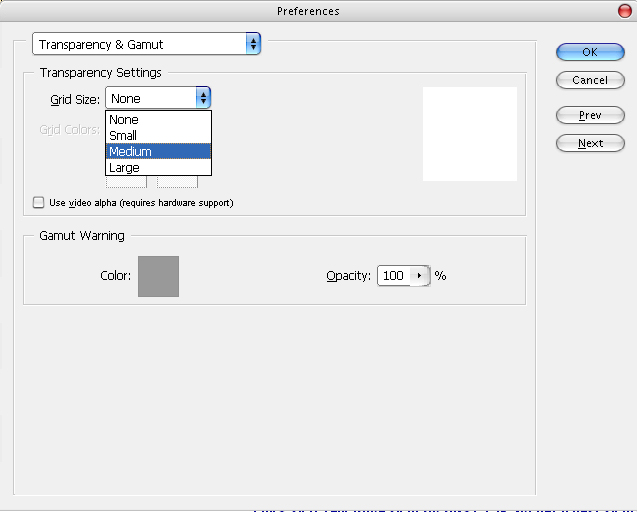Open the Gamut Warning color swatch
637x512 pixels.
(158, 276)
